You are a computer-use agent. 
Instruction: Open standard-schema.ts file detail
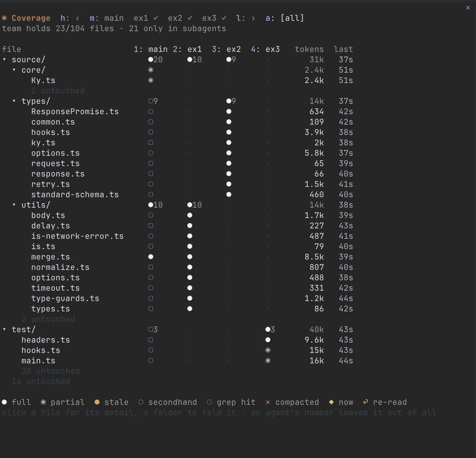pyautogui.click(x=75, y=194)
